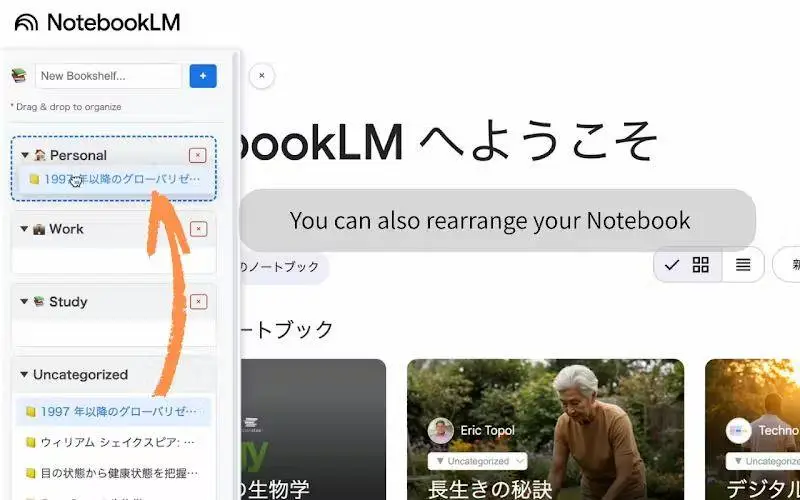Delete the Work bookshelf
800x500 pixels.
point(198,229)
